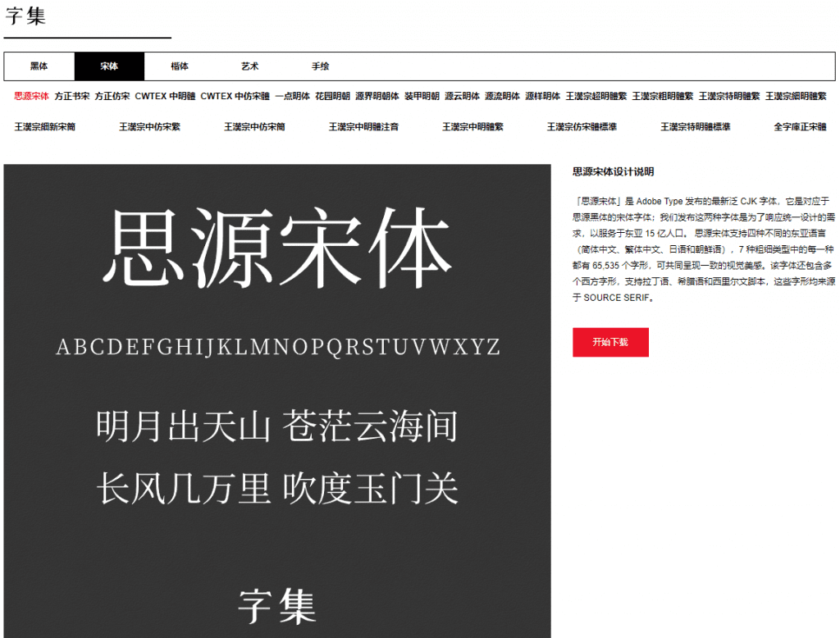
Task: Select the 全字庫正宋體 font
Action: [800, 127]
